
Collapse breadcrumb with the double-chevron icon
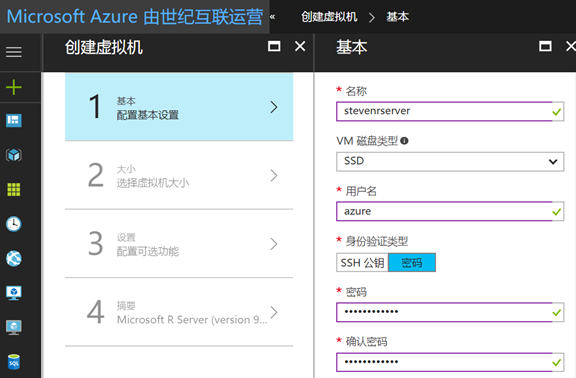click(x=273, y=17)
